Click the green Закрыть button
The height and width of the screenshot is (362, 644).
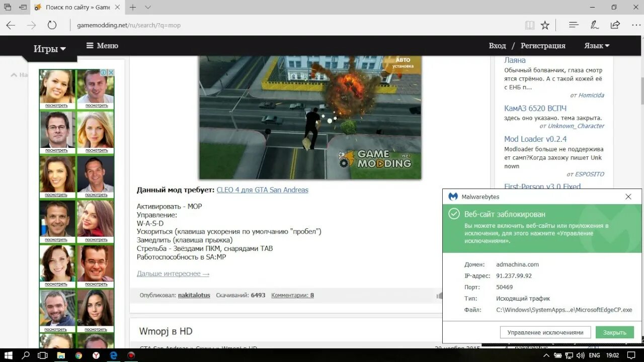(x=615, y=332)
